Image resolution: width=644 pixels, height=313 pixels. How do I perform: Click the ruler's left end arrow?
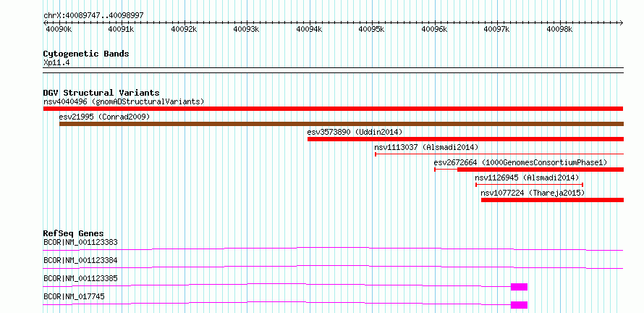(x=45, y=22)
